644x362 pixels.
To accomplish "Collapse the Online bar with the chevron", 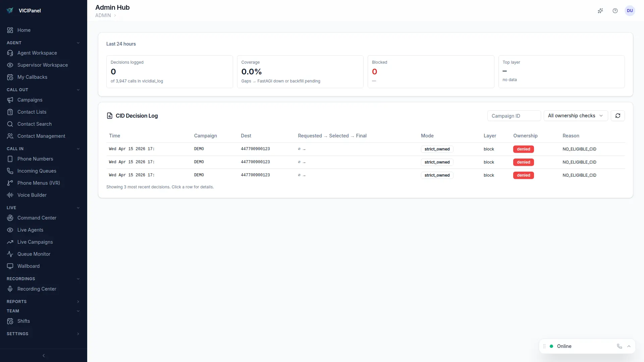I will (x=629, y=346).
